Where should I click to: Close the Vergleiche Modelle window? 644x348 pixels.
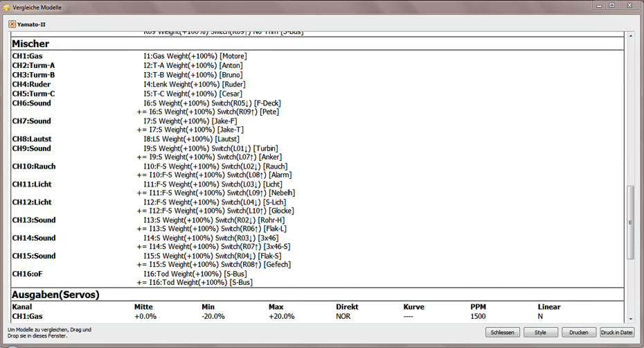[629, 6]
